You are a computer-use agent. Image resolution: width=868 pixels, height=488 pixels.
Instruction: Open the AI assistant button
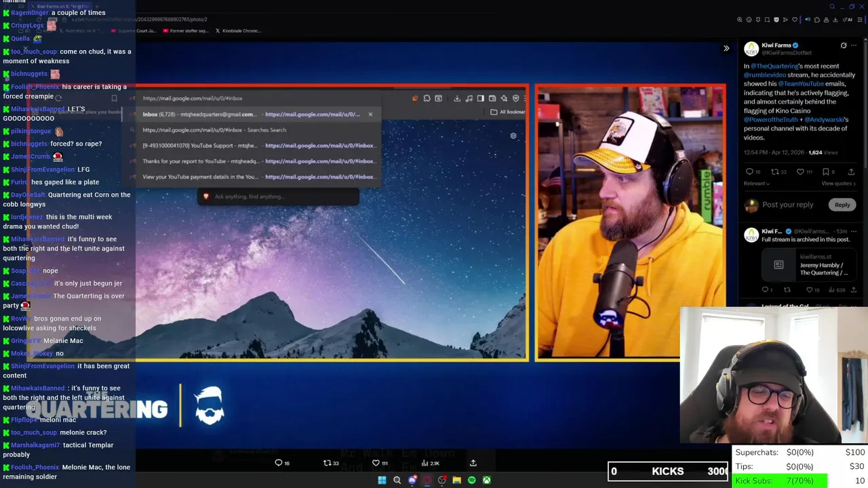pos(848,20)
